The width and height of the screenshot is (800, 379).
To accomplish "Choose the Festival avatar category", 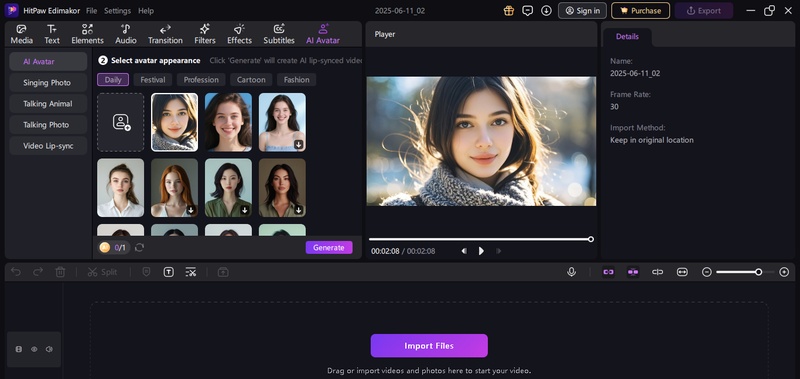I will (x=153, y=80).
